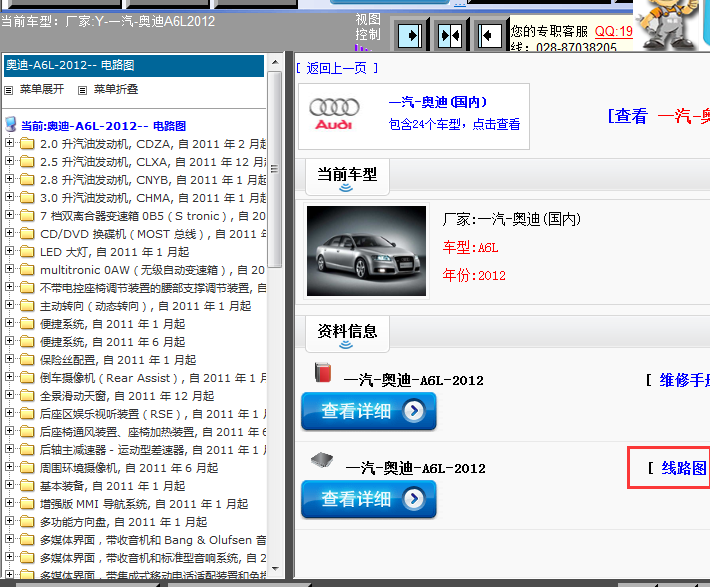This screenshot has width=710, height=587.
Task: Click 一汽-奥迪(国内) brand link
Action: click(438, 102)
